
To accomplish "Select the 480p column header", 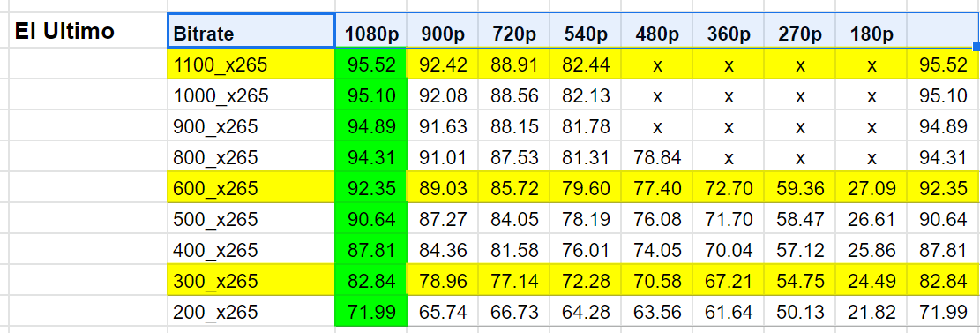I will point(657,31).
